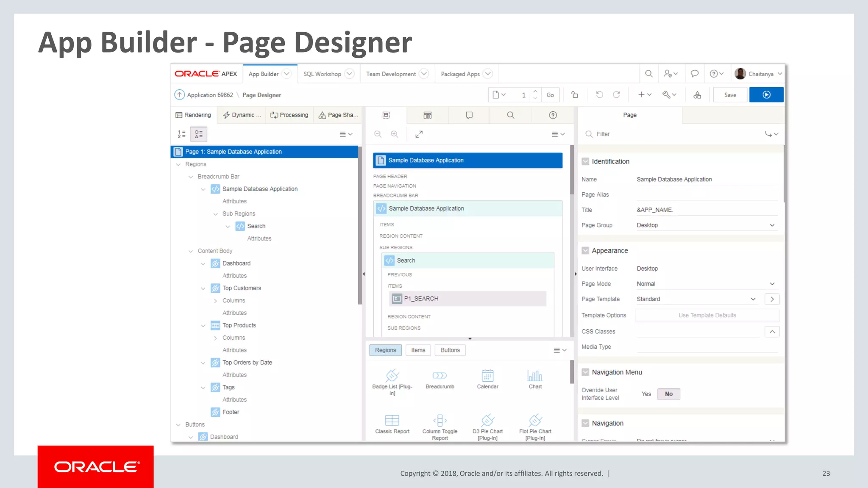868x488 pixels.
Task: Open the administration user-key icon menu
Action: tap(670, 74)
